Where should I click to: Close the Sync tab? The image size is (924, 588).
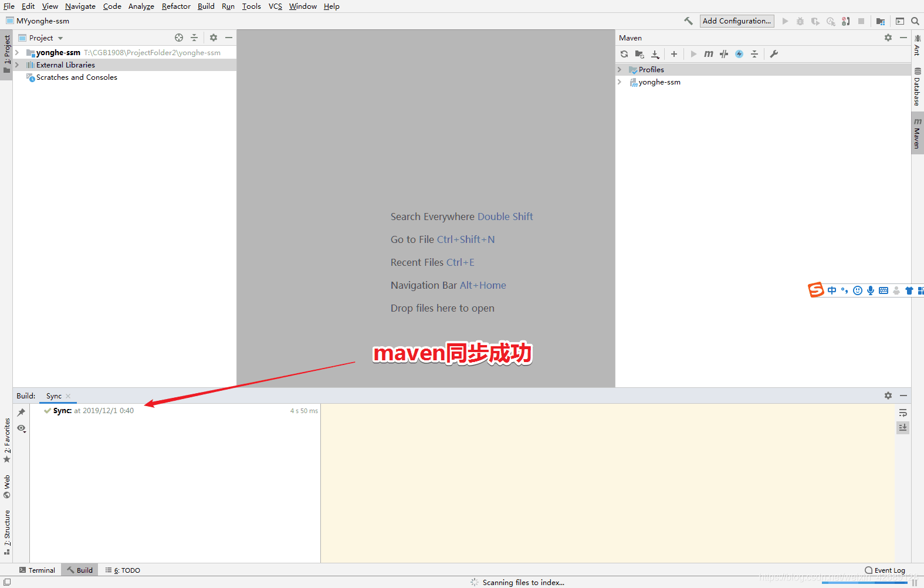point(68,396)
